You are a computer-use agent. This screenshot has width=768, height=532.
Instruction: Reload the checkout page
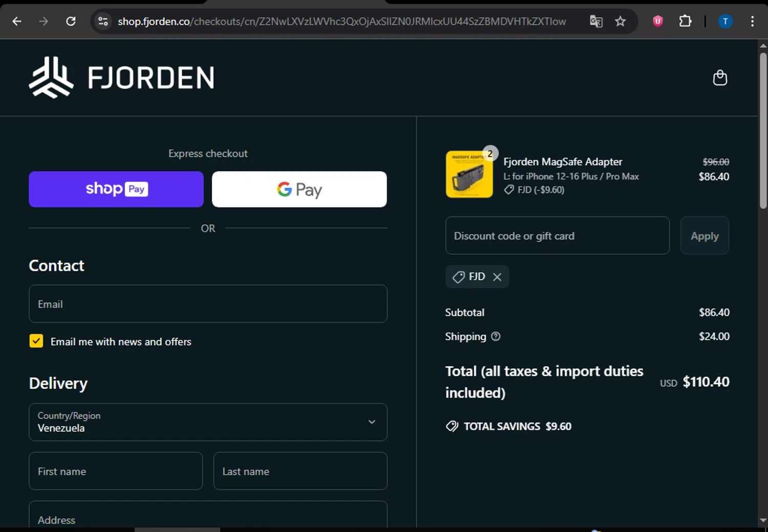point(71,21)
